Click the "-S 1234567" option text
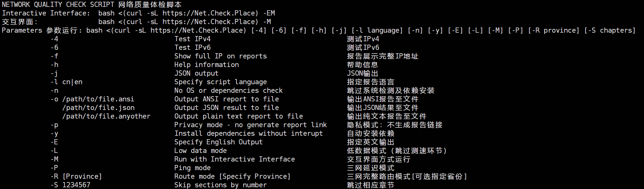 tap(71, 185)
